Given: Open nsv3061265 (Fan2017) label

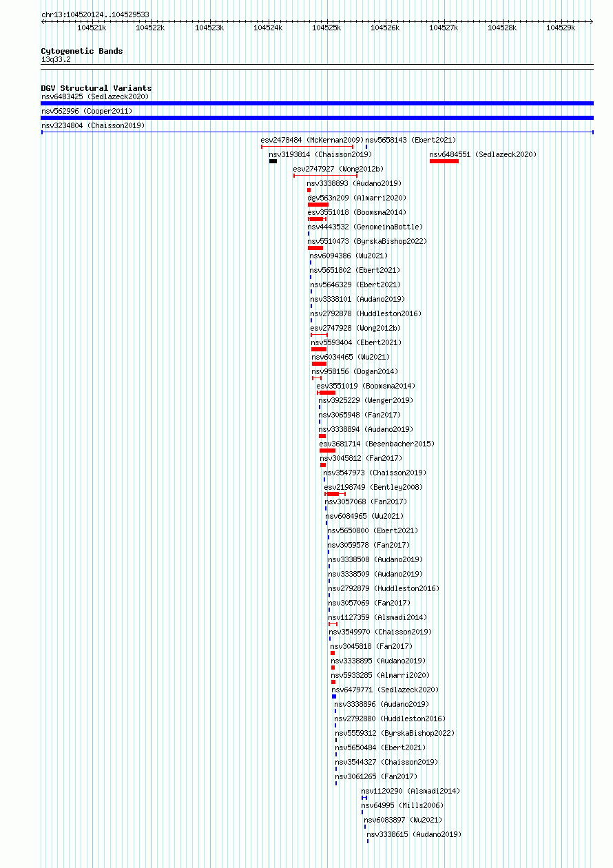Looking at the screenshot, I should [376, 776].
